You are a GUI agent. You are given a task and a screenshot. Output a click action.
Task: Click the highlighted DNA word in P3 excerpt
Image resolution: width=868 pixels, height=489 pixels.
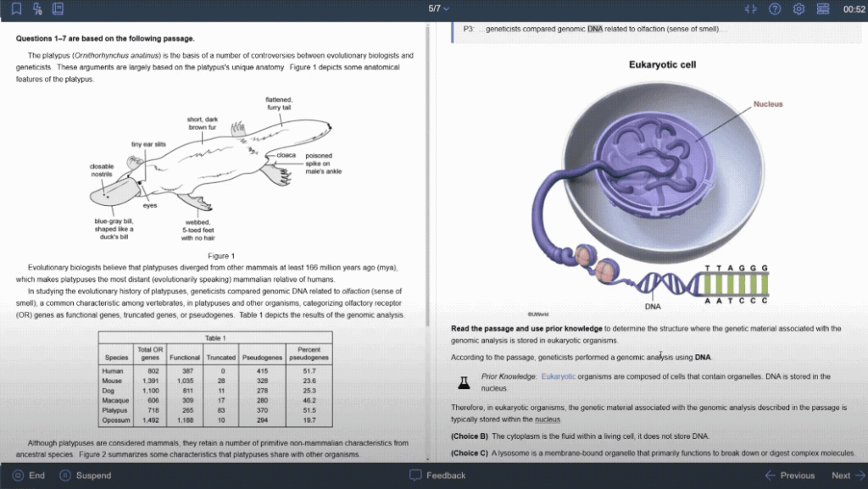tap(595, 29)
